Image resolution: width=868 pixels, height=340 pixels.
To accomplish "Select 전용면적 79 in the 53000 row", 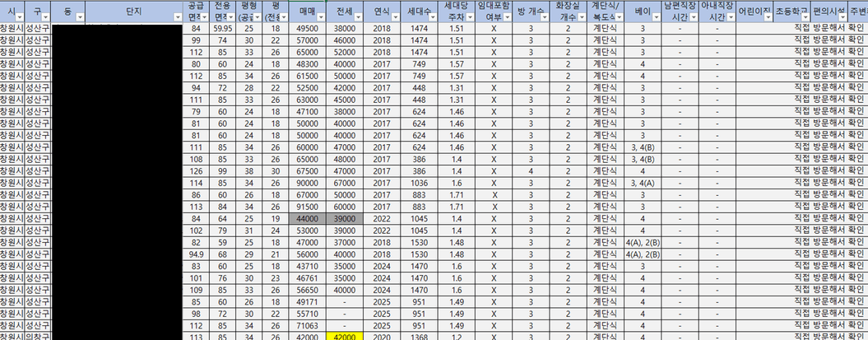I will [x=222, y=231].
